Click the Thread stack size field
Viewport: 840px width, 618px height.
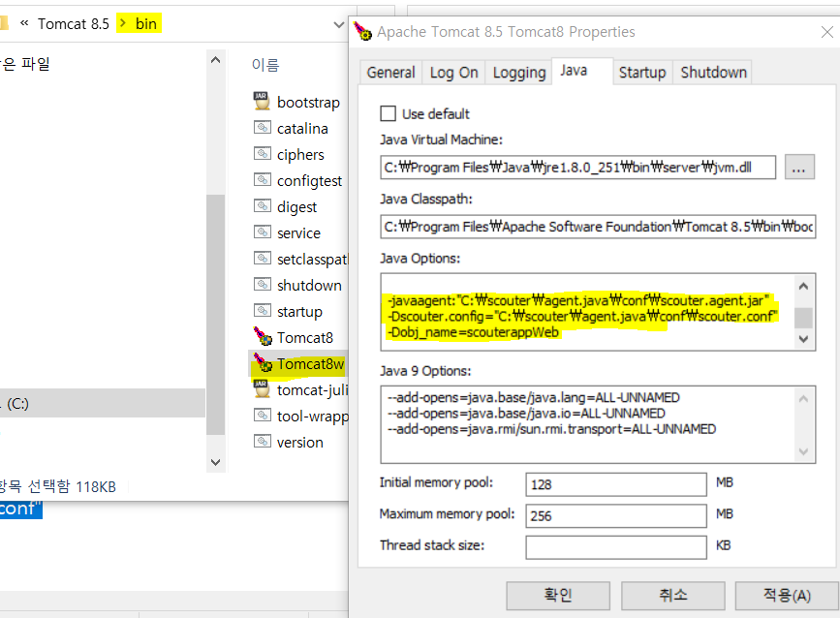[616, 547]
